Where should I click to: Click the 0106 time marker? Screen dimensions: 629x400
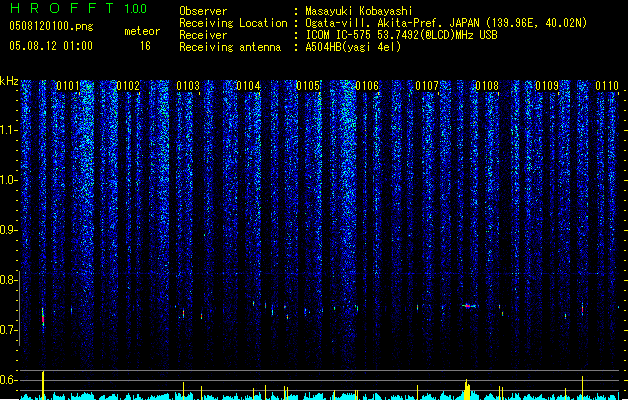pyautogui.click(x=367, y=86)
